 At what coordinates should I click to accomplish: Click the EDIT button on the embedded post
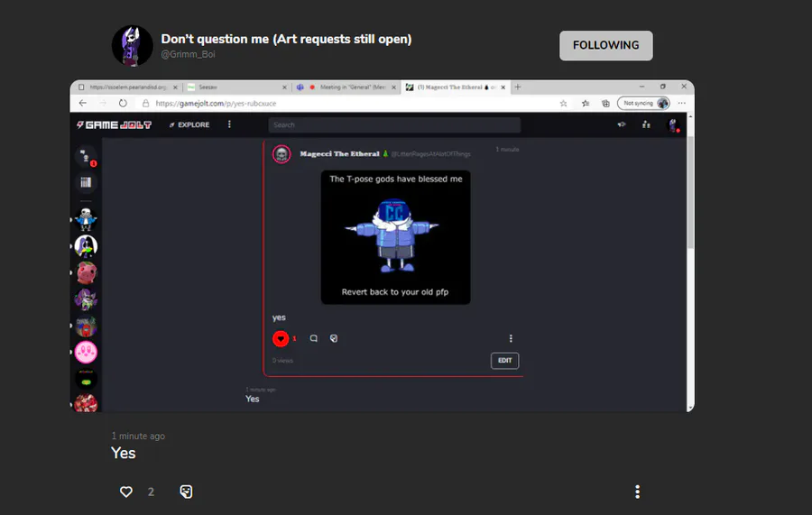tap(505, 361)
